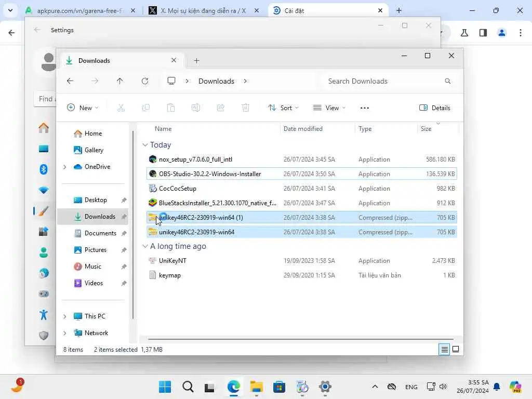532x399 pixels.
Task: Click the Delete trash icon in Explorer toolbar
Action: tap(246, 108)
